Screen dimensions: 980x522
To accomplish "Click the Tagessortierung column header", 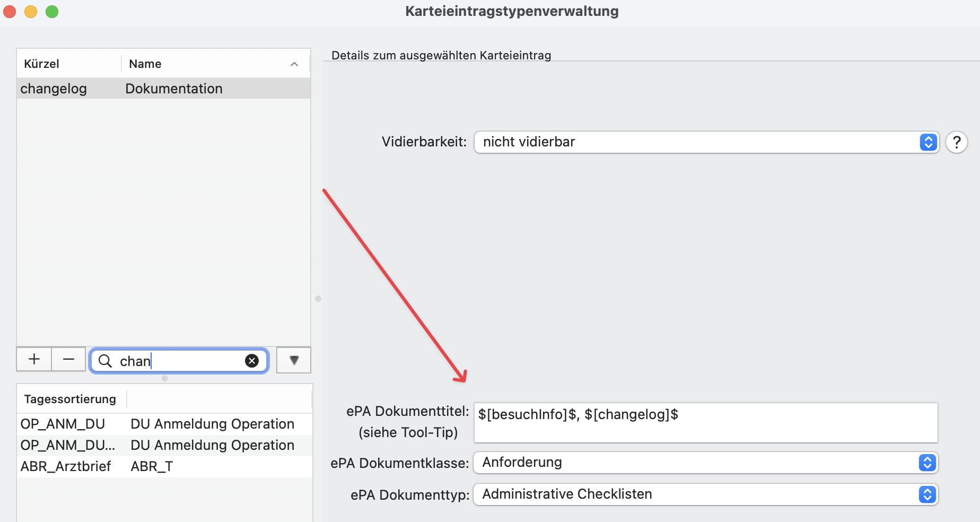I will (69, 398).
